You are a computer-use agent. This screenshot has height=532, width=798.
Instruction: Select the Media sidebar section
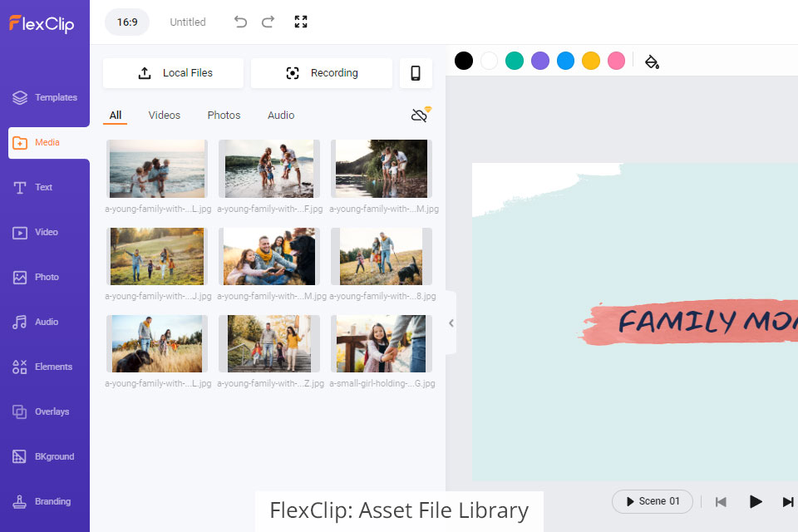click(49, 142)
